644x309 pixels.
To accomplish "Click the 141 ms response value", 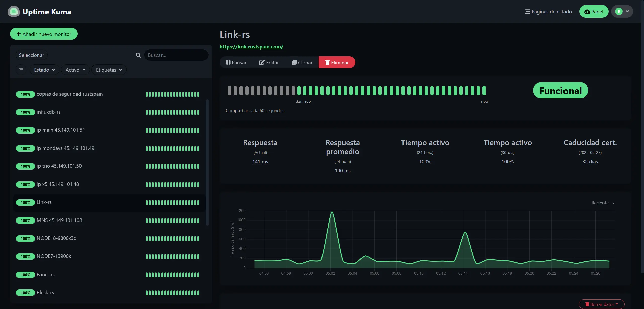I will [x=260, y=162].
